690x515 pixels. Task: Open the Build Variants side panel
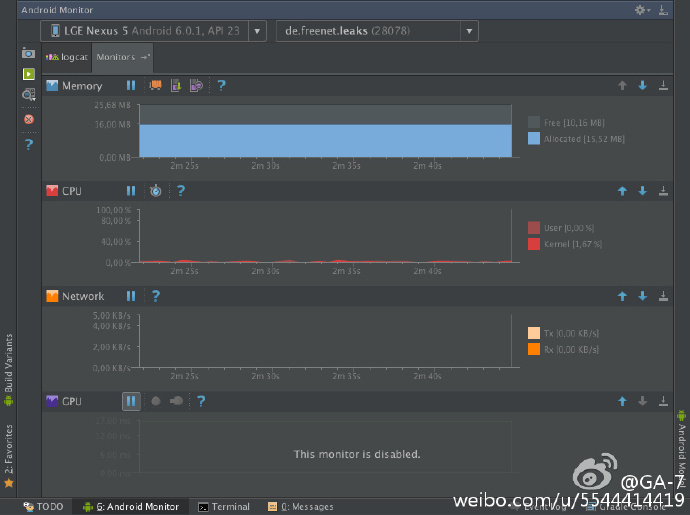pos(8,370)
